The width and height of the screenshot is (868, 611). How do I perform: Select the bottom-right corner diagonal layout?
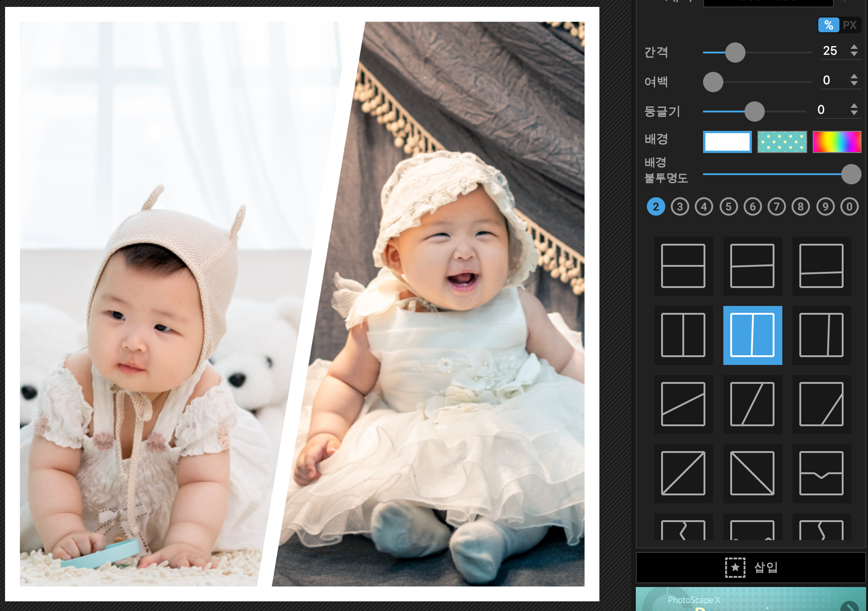(x=821, y=404)
